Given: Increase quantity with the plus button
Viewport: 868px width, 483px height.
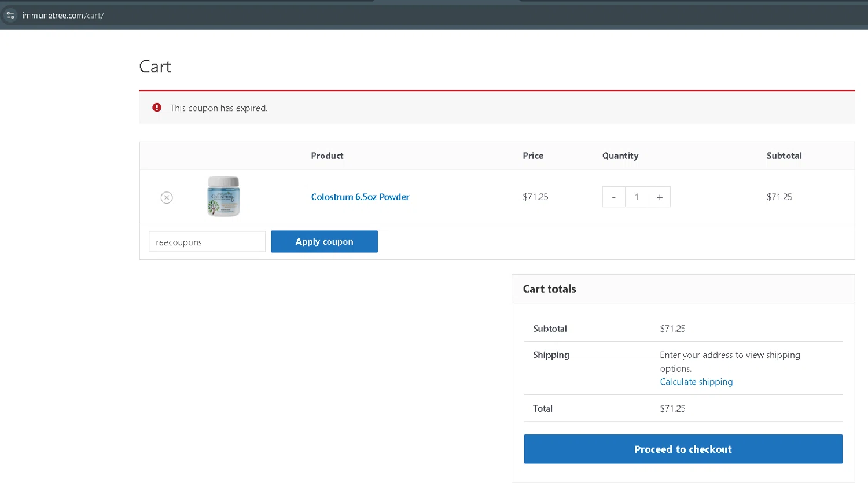Looking at the screenshot, I should [659, 197].
